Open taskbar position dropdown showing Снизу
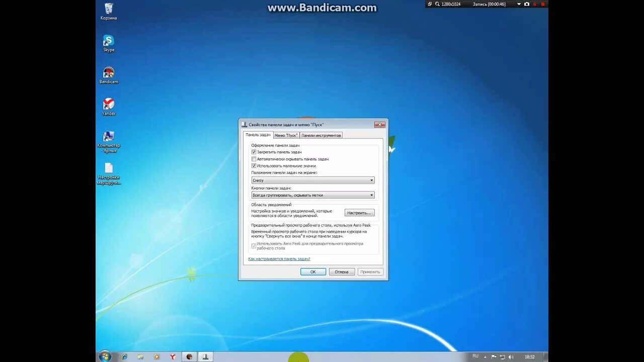The width and height of the screenshot is (644, 362). [313, 180]
